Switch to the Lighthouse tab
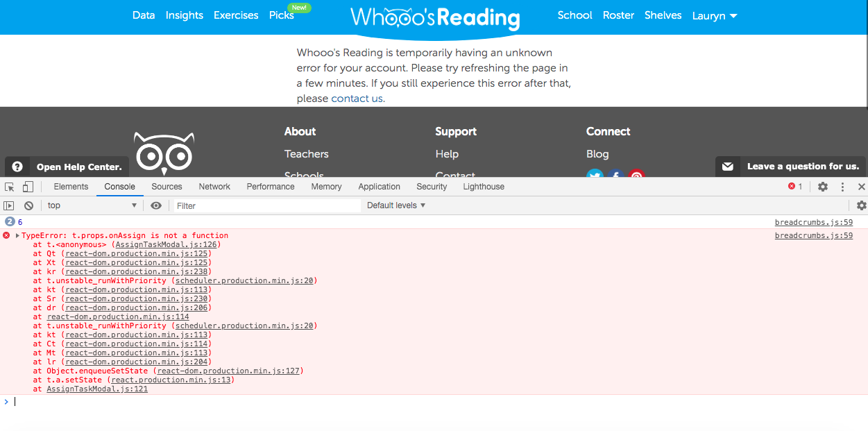The height and width of the screenshot is (431, 868). pos(484,187)
